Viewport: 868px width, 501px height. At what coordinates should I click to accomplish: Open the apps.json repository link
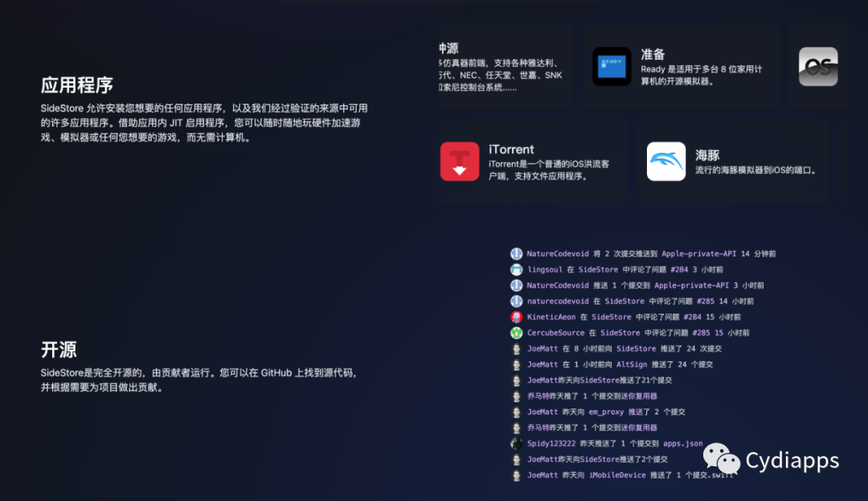[682, 443]
